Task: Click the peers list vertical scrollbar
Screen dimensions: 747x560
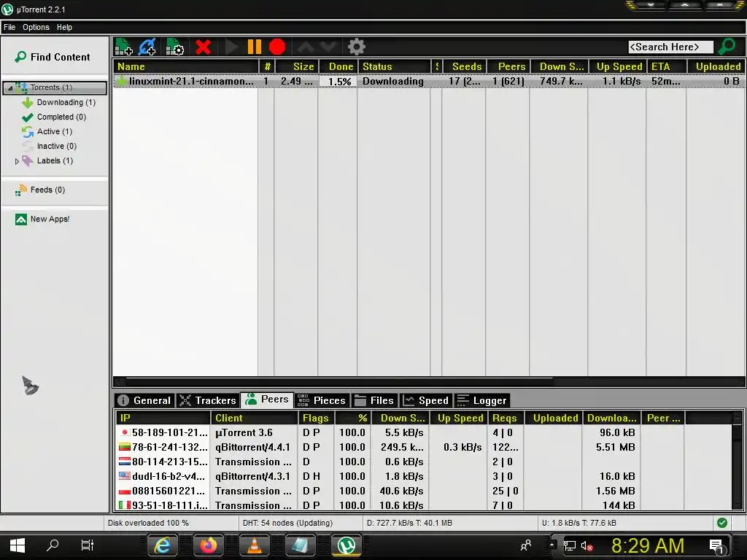Action: pos(738,462)
